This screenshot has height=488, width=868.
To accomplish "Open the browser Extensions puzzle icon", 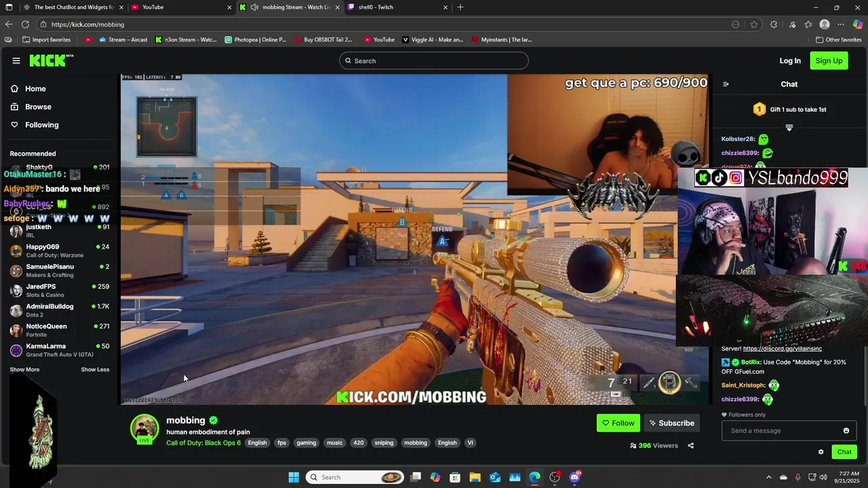I will click(x=774, y=24).
